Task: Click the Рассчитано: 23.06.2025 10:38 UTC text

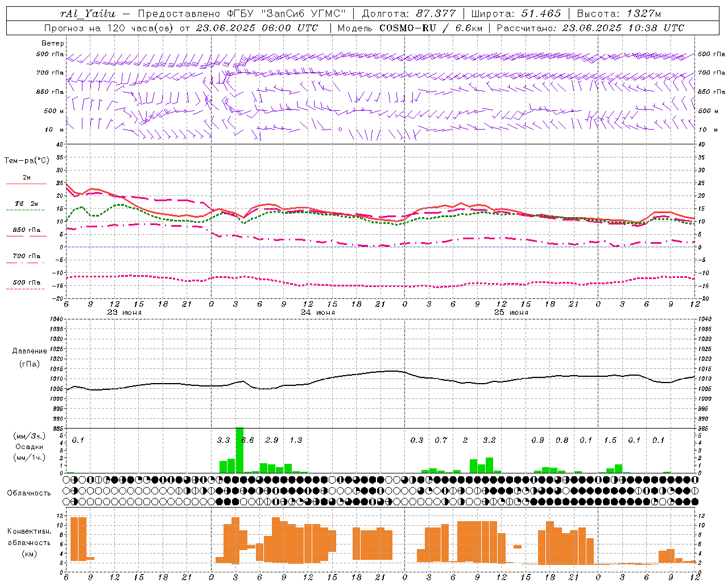Action: tap(590, 28)
